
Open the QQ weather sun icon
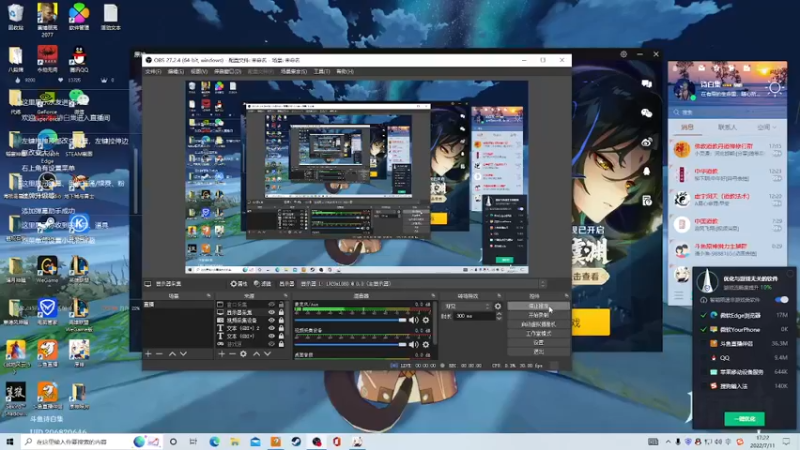tap(774, 88)
